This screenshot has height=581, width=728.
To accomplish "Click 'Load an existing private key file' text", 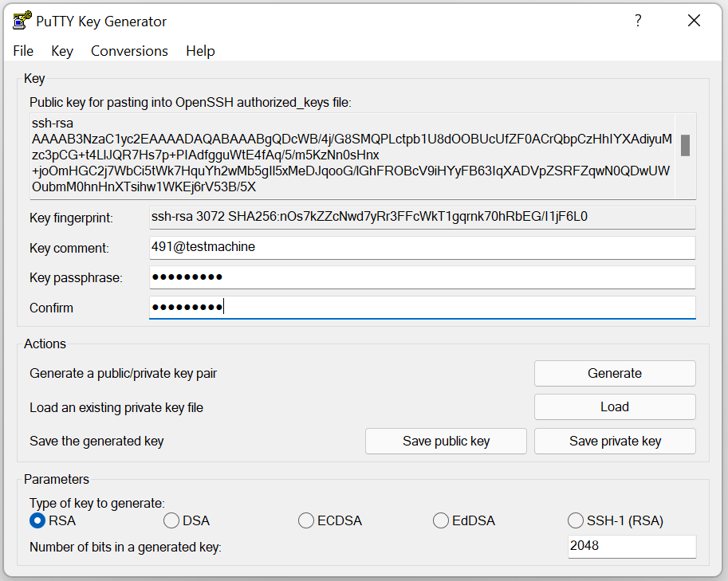I will 116,407.
